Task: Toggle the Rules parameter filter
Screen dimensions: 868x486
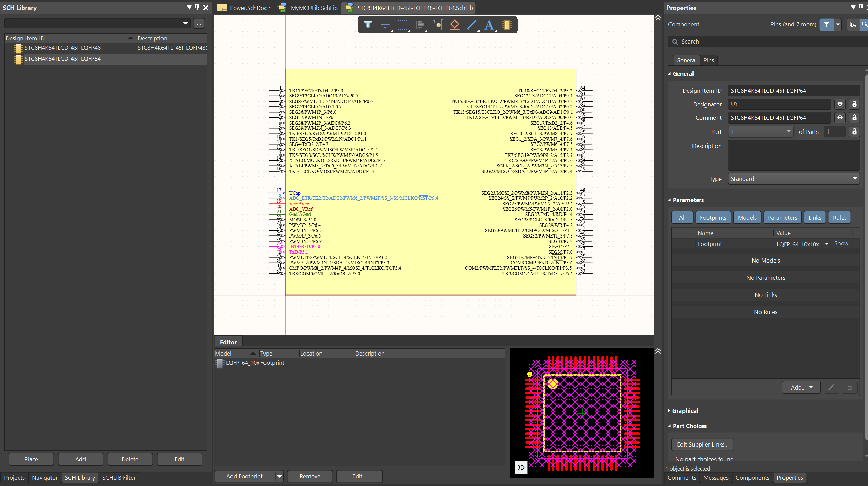Action: coord(839,217)
